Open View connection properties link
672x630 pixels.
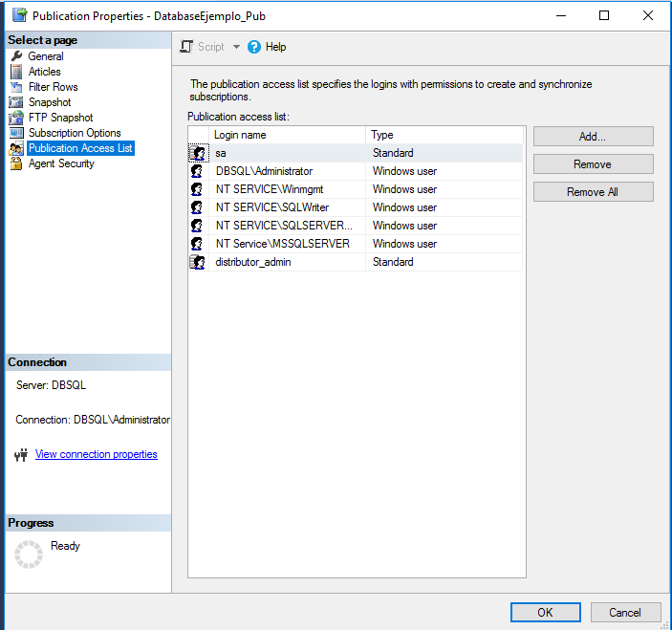[96, 454]
